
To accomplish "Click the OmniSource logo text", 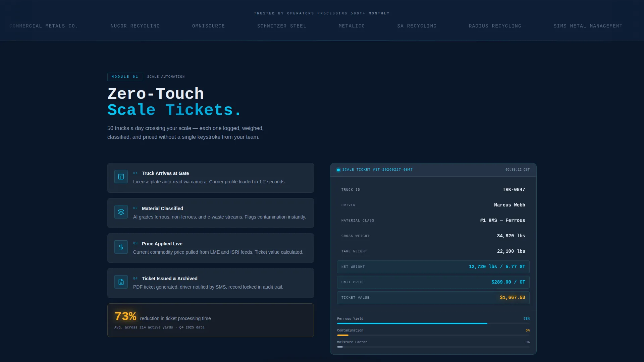I will (209, 26).
